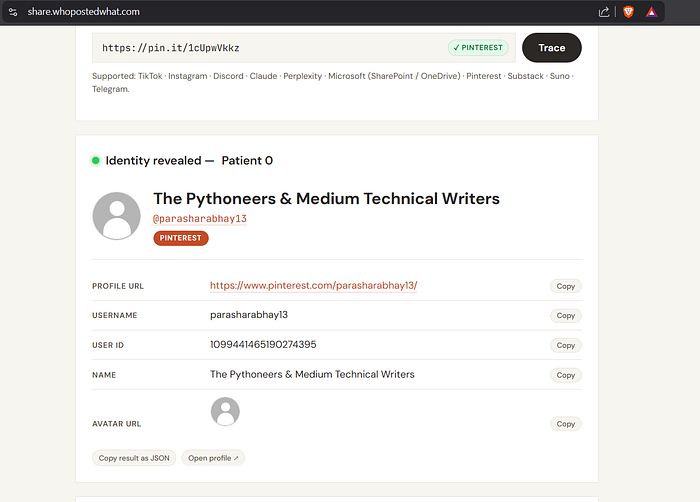Click the green PINTEREST detected badge

coord(478,48)
